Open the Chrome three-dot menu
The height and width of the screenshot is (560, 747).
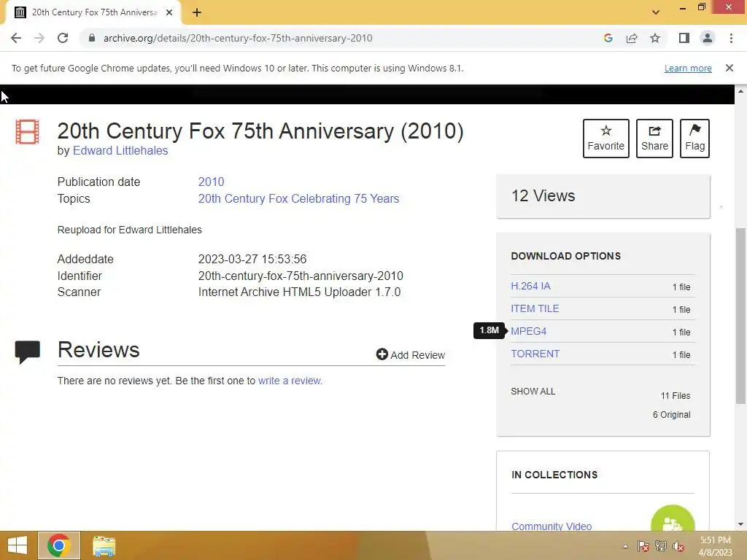tap(731, 38)
